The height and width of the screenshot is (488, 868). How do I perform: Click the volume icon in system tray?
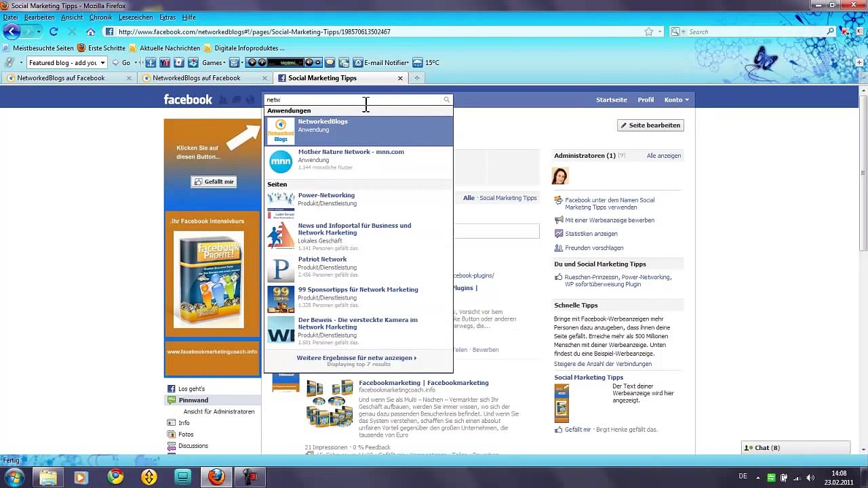coord(810,477)
